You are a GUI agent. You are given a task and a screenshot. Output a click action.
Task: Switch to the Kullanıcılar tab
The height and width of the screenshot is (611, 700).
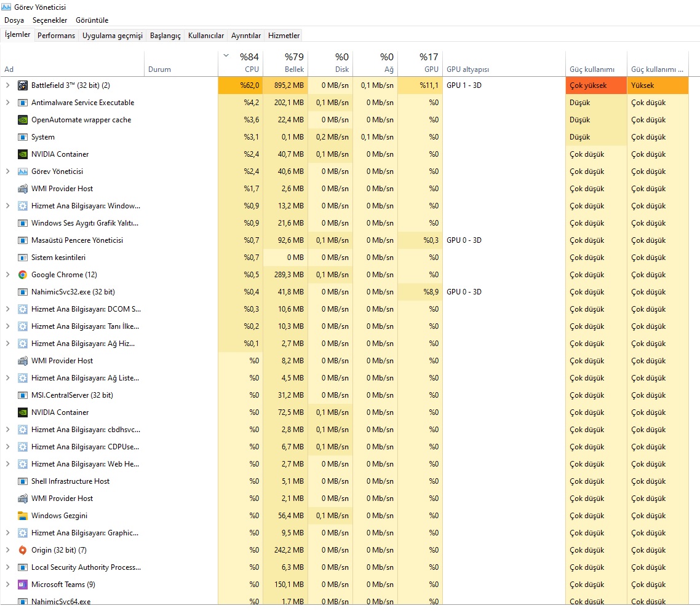tap(206, 35)
